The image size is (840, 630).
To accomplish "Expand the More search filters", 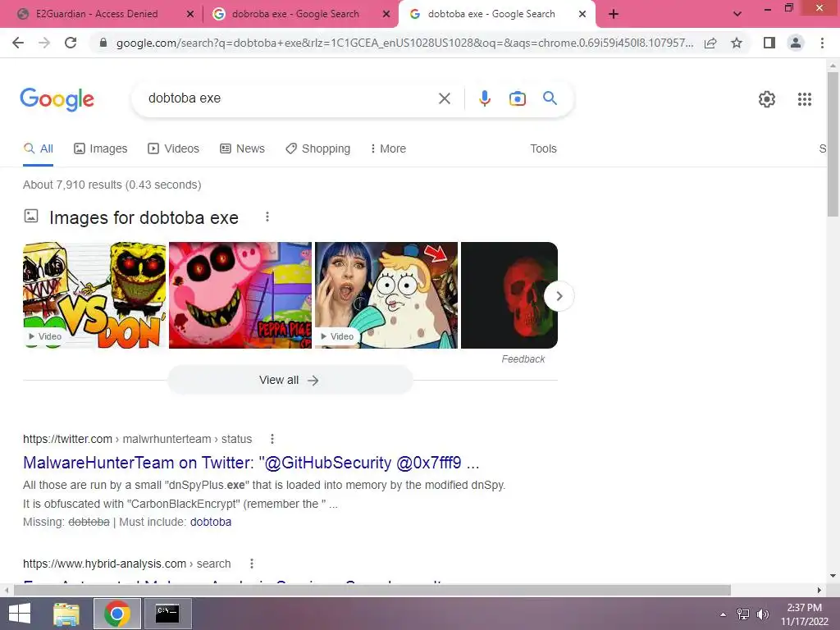I will tap(388, 148).
